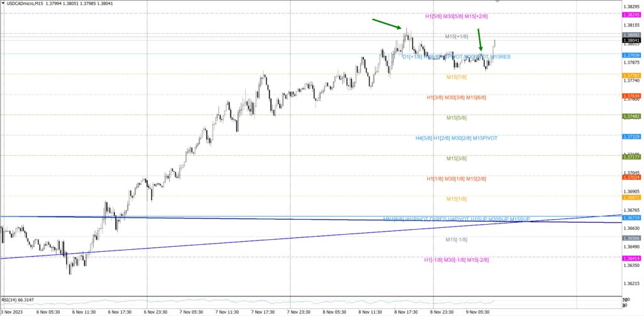Select the blue 1.37329 price tag
The width and height of the screenshot is (644, 316).
[631, 137]
